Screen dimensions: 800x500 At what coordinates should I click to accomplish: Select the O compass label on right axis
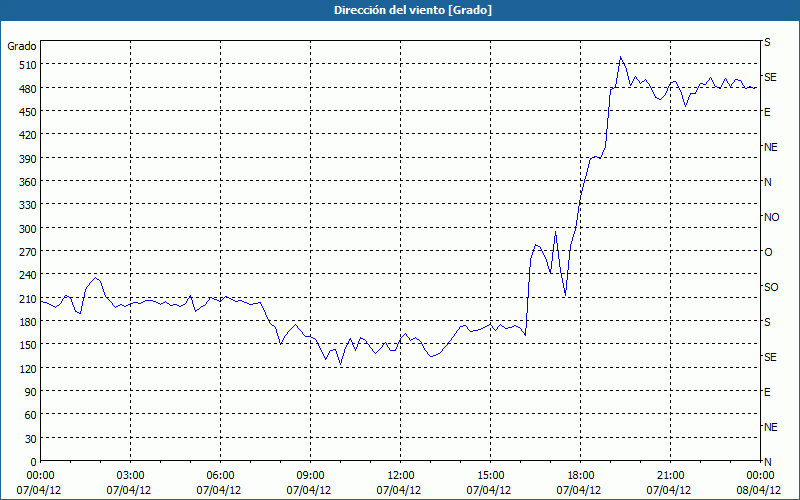coord(768,253)
